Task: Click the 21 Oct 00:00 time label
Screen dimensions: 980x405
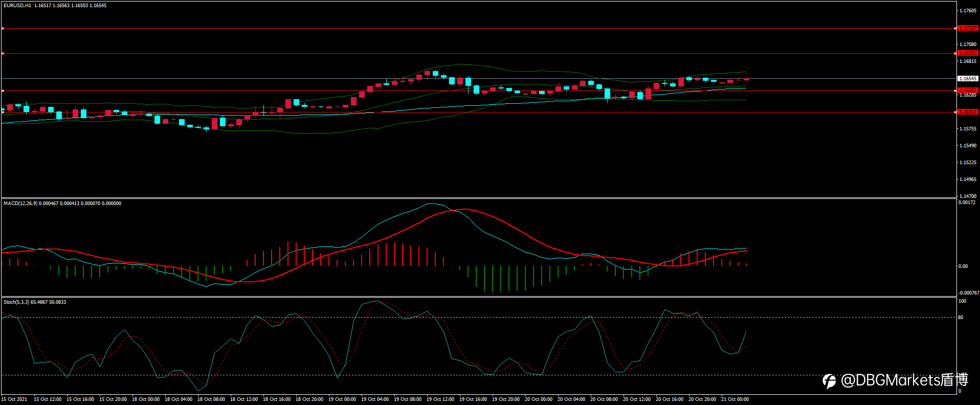Action: [x=735, y=399]
